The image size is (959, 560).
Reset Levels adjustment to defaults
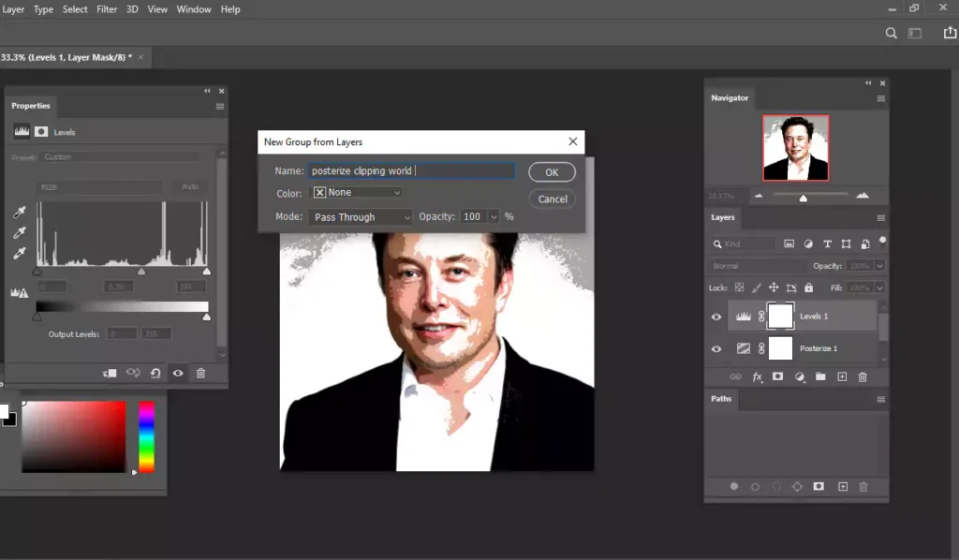[155, 373]
